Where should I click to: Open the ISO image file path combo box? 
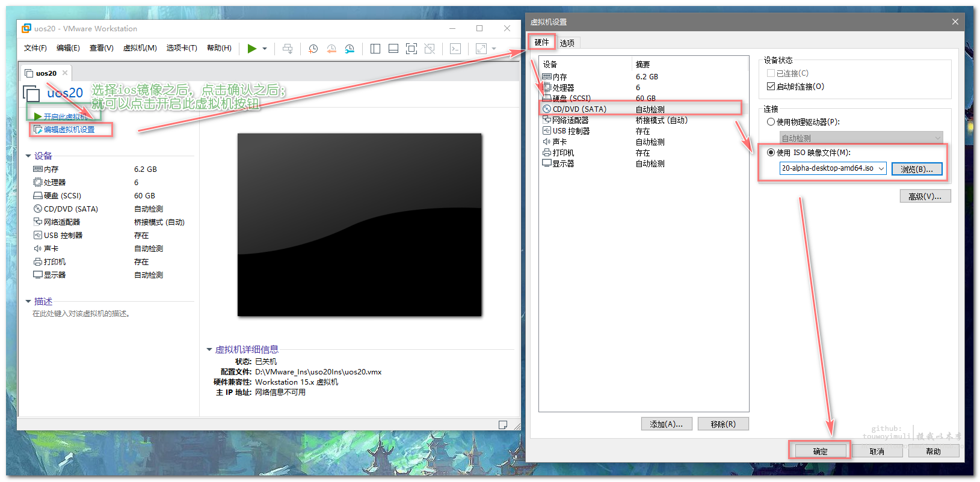coord(833,168)
